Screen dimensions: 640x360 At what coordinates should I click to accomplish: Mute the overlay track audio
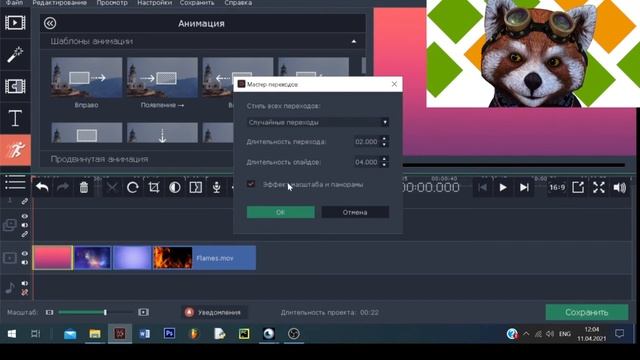(25, 225)
